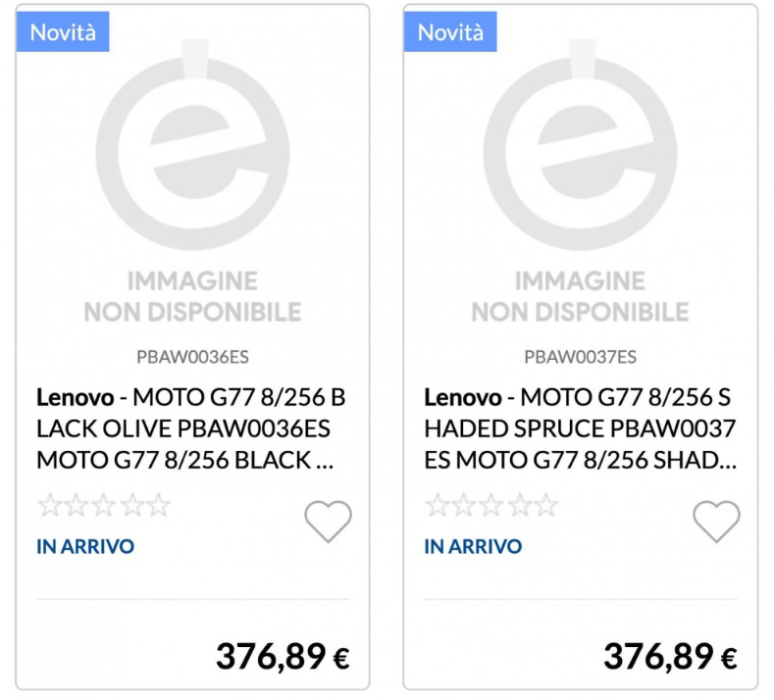Rate Shaded Spruce Moto G77 one star
Viewport: 774px width, 700px height.
pyautogui.click(x=438, y=507)
